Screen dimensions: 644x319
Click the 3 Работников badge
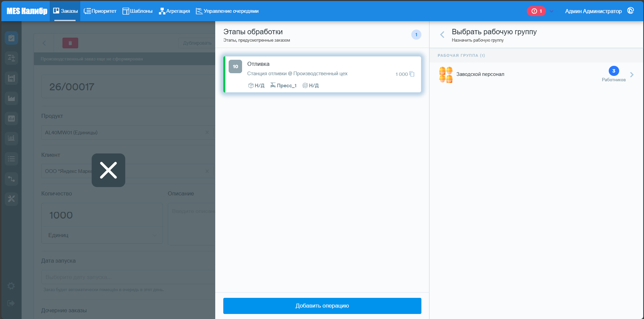point(614,71)
